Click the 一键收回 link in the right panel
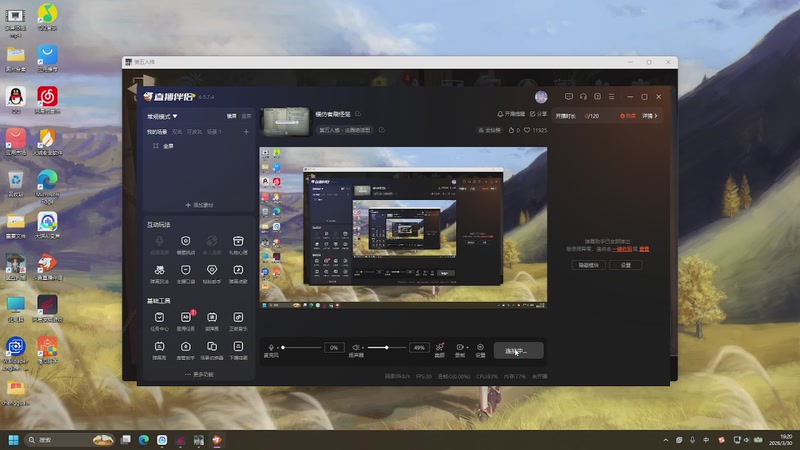This screenshot has height=450, width=800. point(622,249)
